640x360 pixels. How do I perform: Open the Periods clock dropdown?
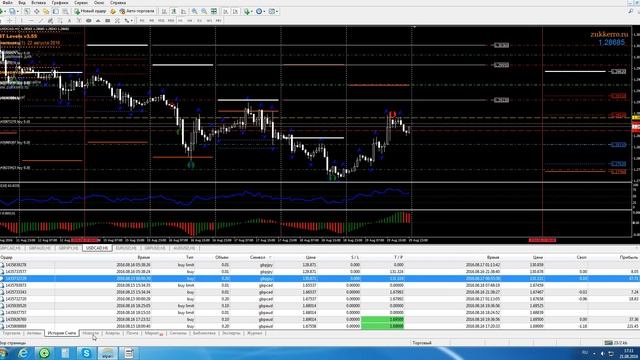(x=264, y=11)
